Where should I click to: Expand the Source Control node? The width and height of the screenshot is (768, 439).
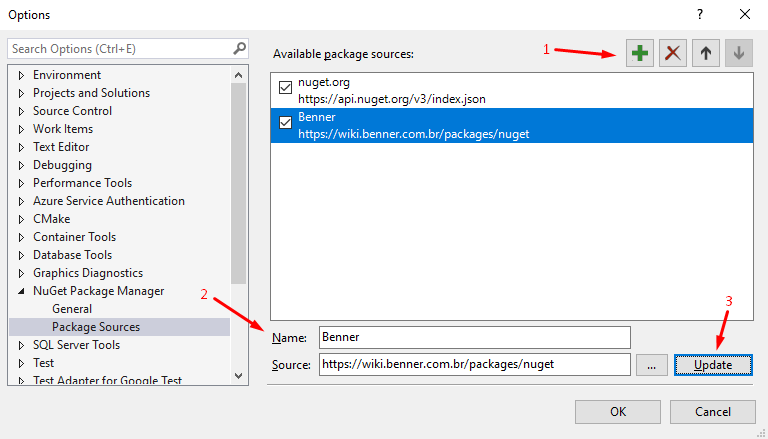tap(21, 111)
